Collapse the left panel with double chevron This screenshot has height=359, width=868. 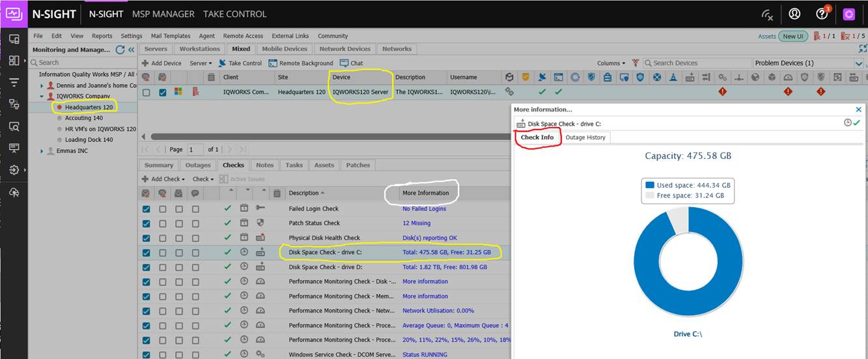tap(131, 50)
